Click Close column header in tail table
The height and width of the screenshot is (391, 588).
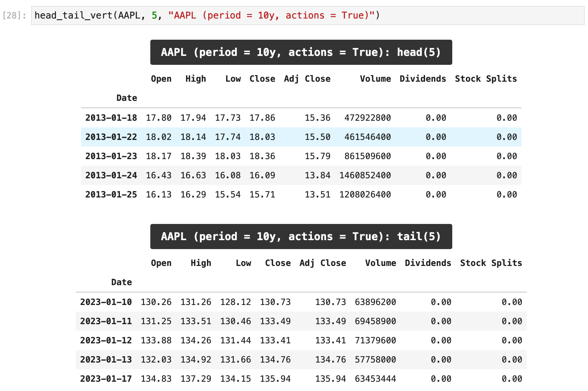tap(278, 263)
